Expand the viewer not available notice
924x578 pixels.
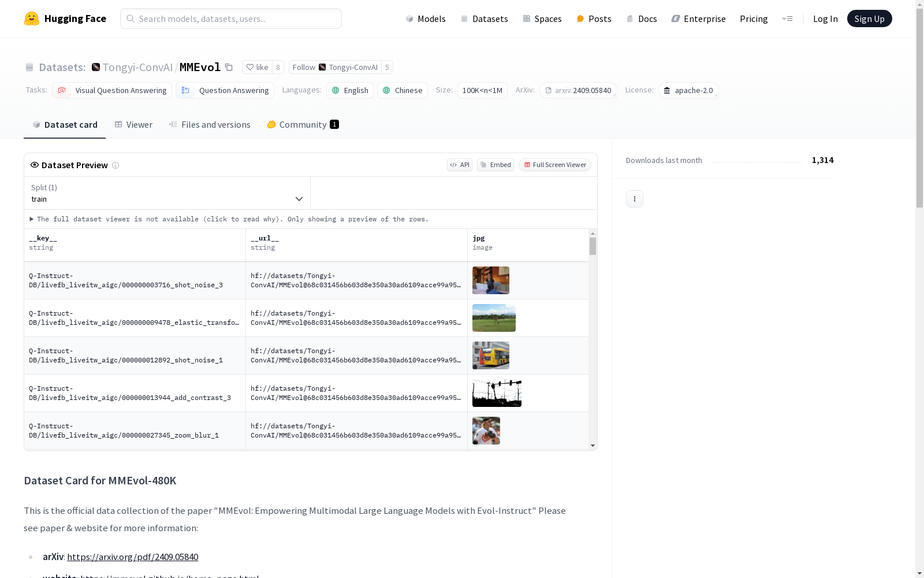(x=229, y=219)
